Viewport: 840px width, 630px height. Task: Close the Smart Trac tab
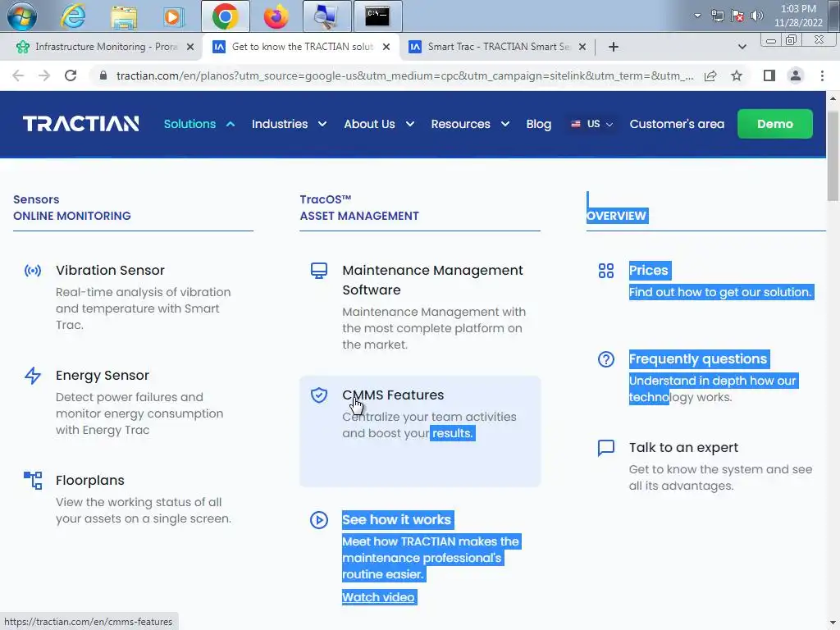click(x=582, y=47)
